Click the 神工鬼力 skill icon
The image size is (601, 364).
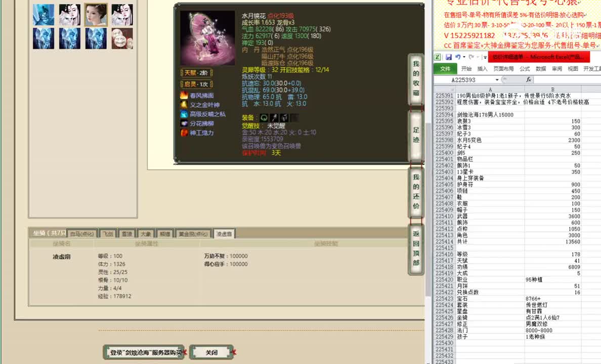tap(184, 132)
